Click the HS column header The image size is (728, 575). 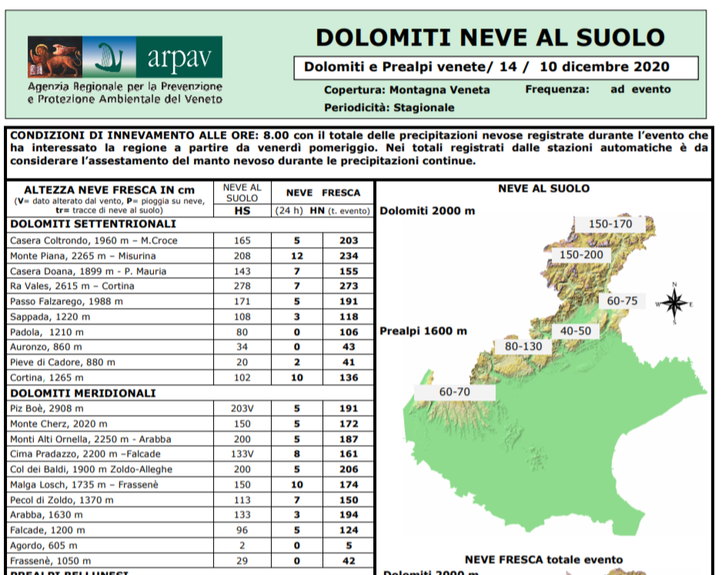242,211
